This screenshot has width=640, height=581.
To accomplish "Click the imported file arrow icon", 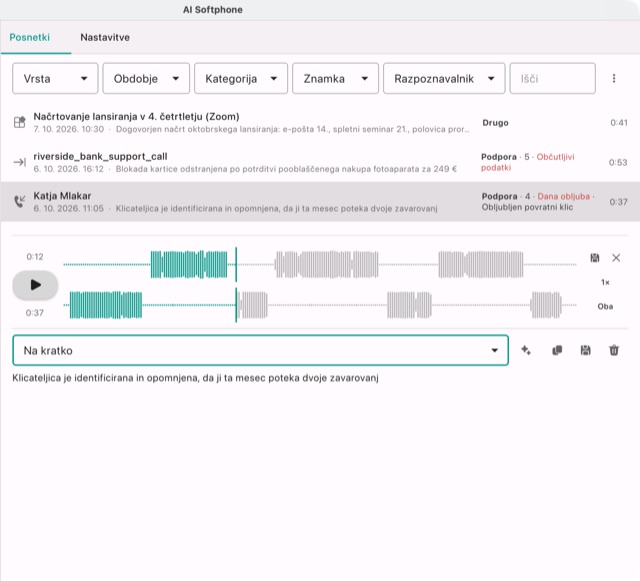I will (x=20, y=162).
